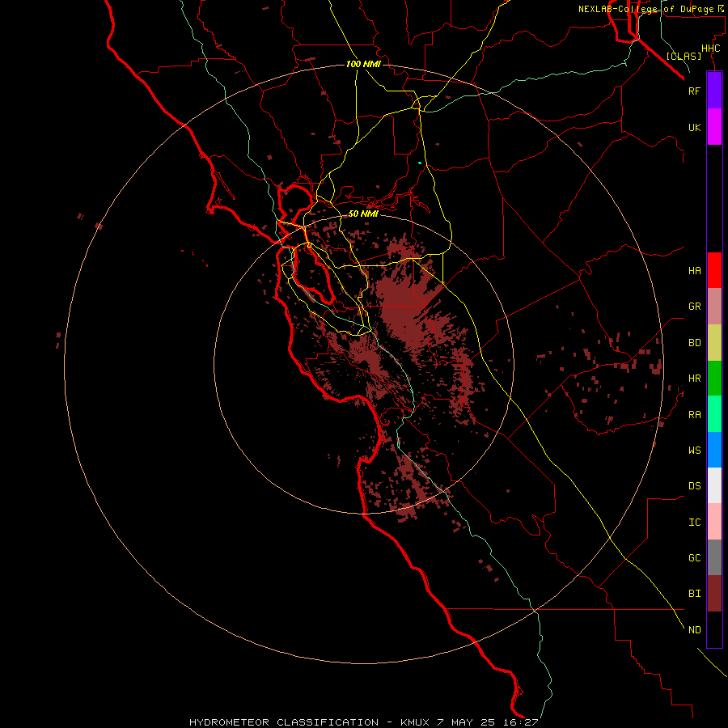This screenshot has height=728, width=728.
Task: Click the WS blue legend swatch
Action: [714, 450]
